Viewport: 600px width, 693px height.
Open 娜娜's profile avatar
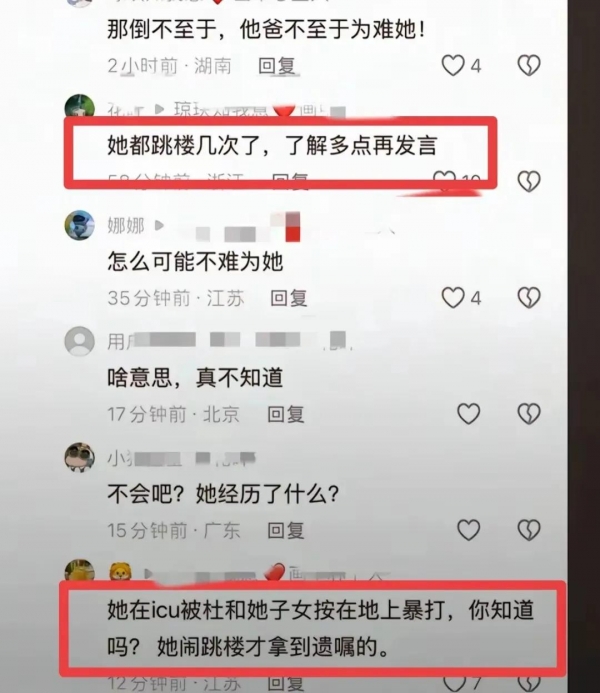tap(80, 225)
